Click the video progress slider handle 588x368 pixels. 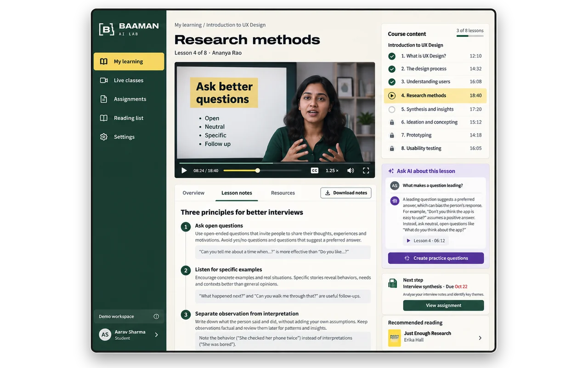tap(258, 171)
